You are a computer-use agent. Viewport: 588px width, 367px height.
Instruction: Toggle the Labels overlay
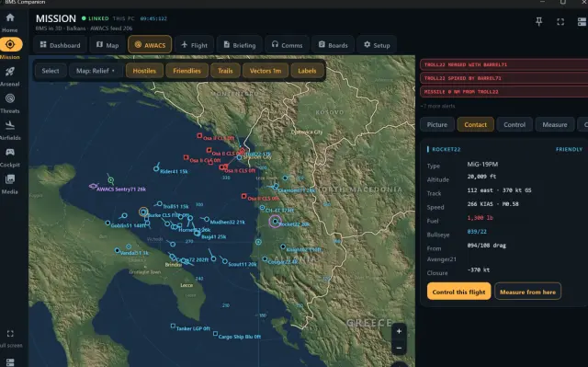pyautogui.click(x=307, y=71)
